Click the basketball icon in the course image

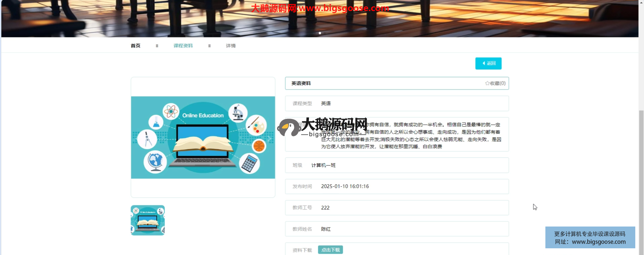(x=259, y=146)
